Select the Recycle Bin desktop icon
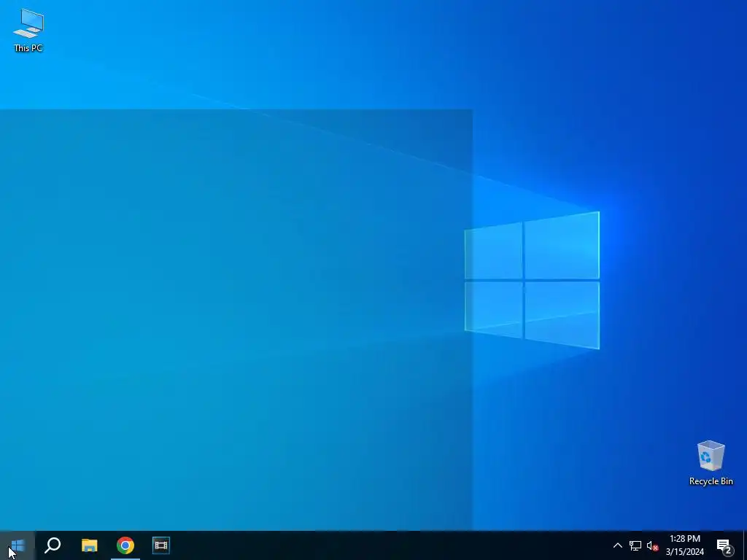The width and height of the screenshot is (747, 560). pos(711,463)
